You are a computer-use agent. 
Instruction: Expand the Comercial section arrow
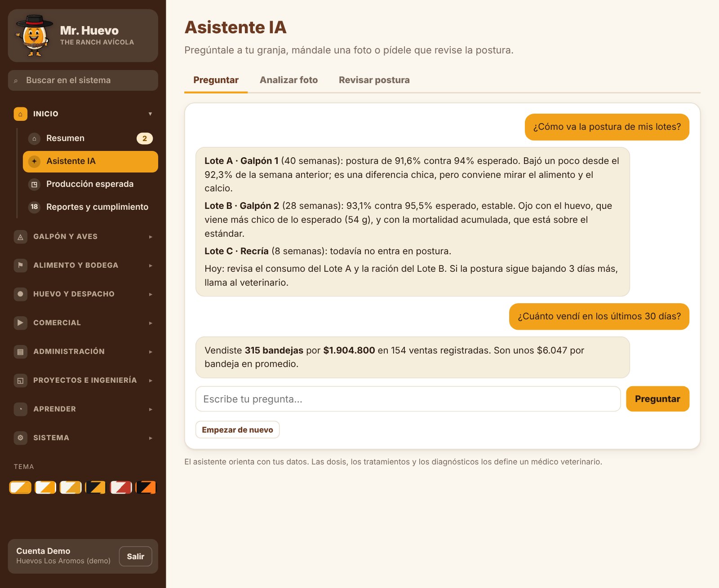click(151, 323)
